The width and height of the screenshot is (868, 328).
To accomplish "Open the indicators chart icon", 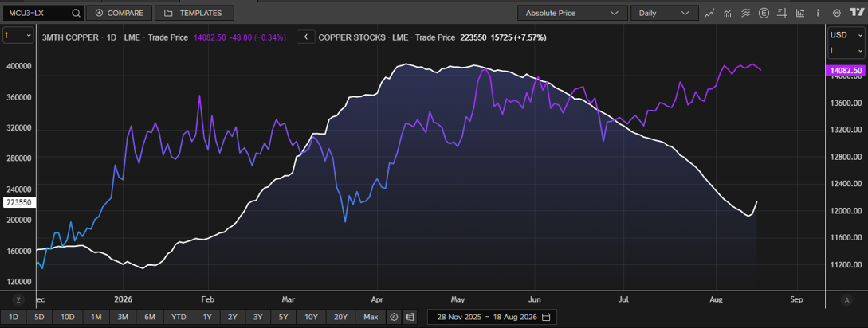I will [728, 13].
